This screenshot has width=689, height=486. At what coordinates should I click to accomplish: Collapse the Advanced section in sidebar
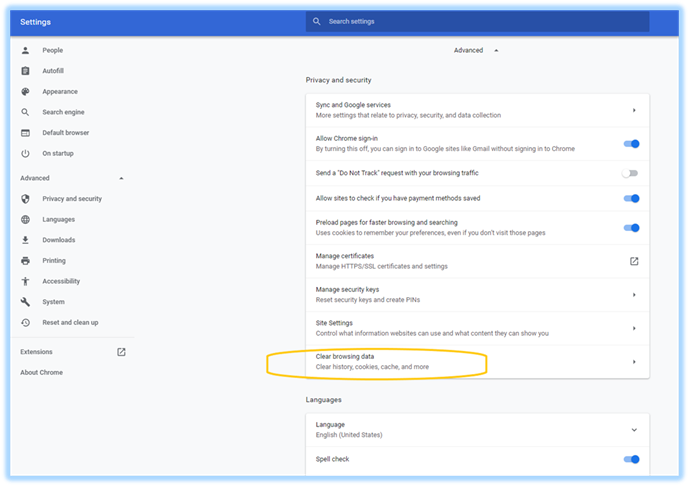[x=121, y=178]
